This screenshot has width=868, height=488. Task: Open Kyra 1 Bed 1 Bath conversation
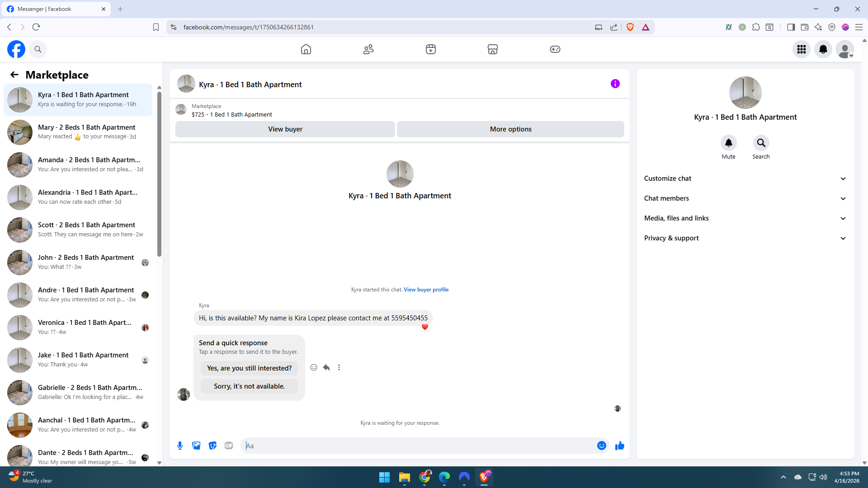point(78,99)
